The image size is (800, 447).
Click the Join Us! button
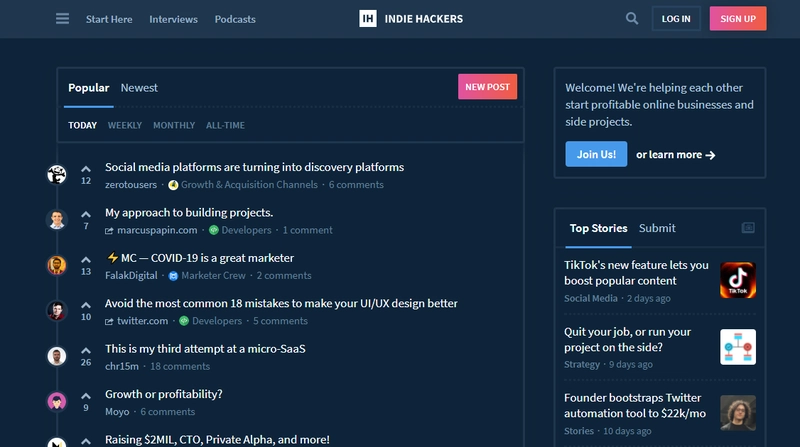(596, 154)
